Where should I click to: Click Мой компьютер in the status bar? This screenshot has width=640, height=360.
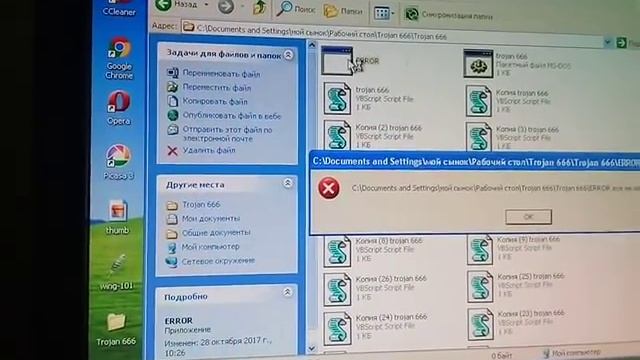(572, 353)
